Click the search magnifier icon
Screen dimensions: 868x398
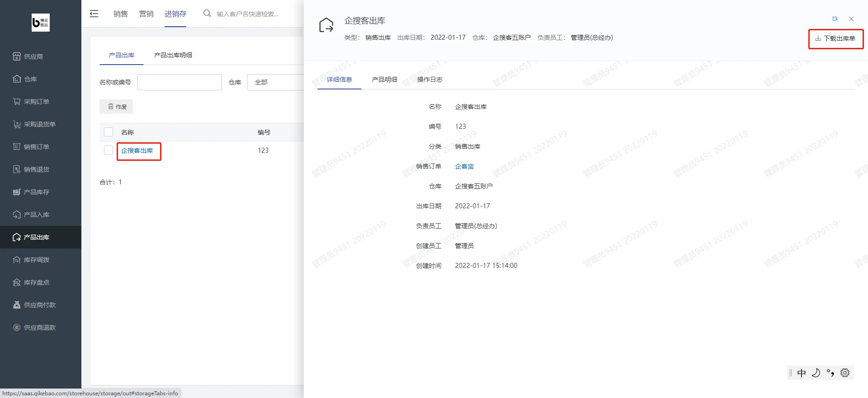click(207, 14)
